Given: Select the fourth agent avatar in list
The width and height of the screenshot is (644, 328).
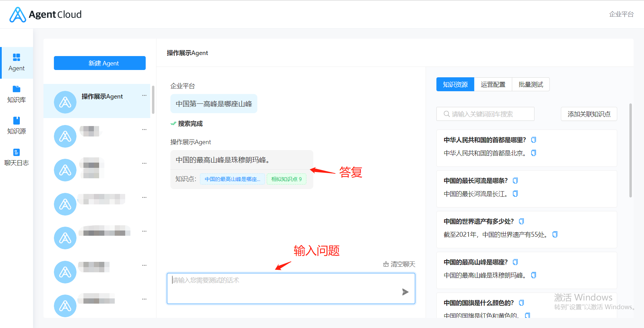Looking at the screenshot, I should click(x=65, y=204).
